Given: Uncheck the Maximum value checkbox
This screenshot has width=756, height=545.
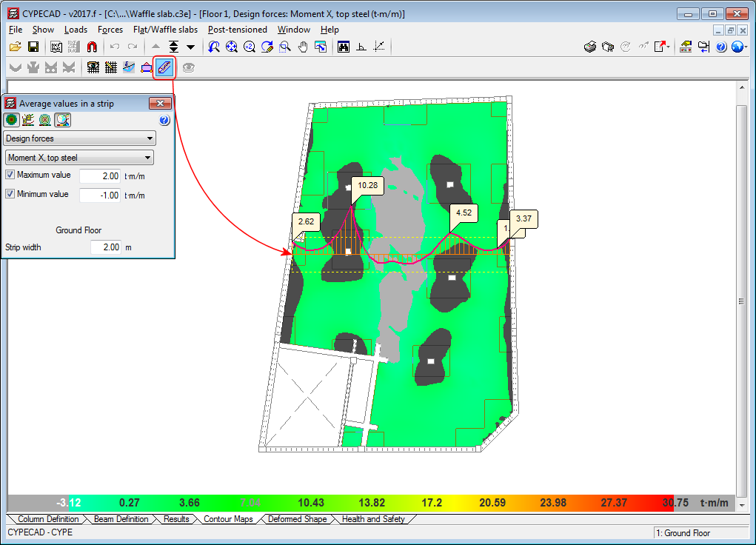Looking at the screenshot, I should click(x=10, y=175).
